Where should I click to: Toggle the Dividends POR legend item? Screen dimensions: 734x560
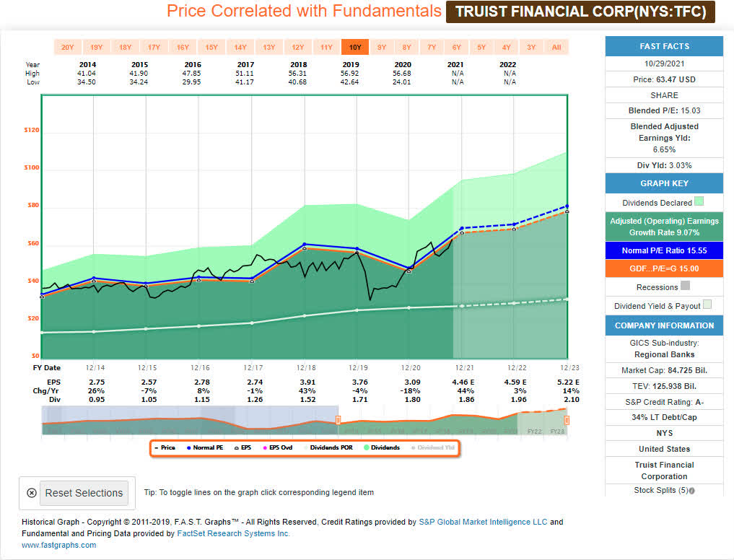328,448
